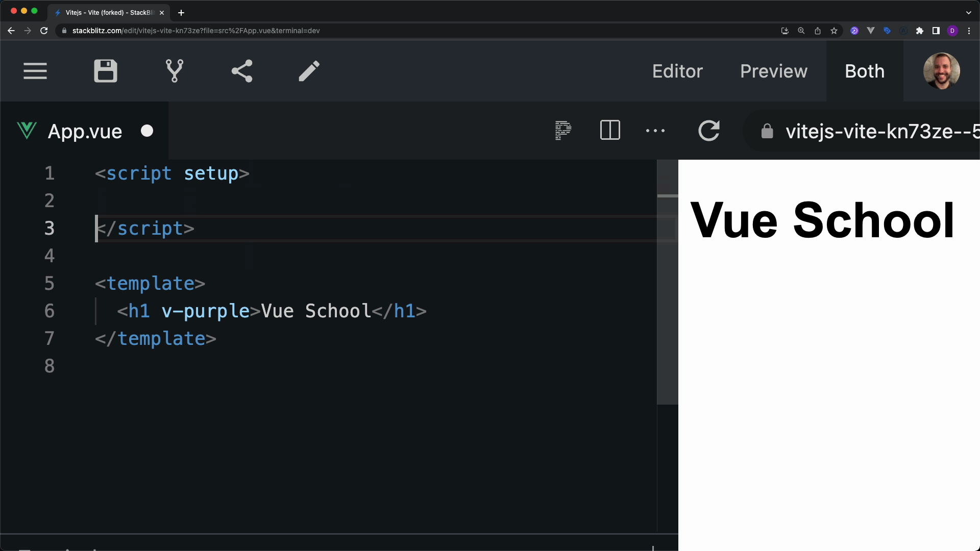980x551 pixels.
Task: Click line number 1 in the gutter
Action: [50, 173]
